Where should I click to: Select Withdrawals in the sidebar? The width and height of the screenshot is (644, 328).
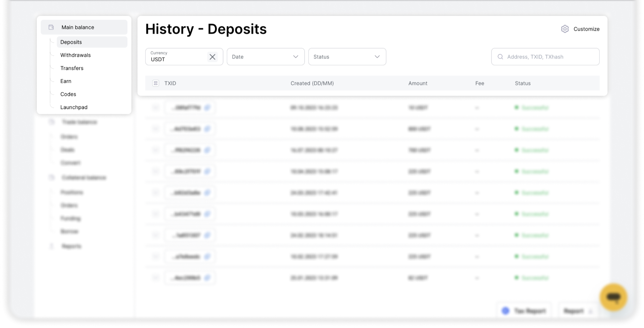pyautogui.click(x=76, y=55)
